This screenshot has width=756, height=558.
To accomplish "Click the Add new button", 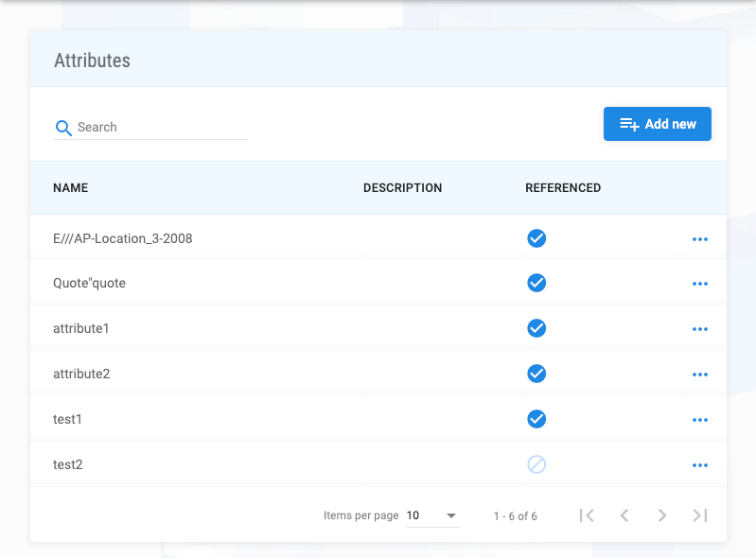I will tap(657, 124).
